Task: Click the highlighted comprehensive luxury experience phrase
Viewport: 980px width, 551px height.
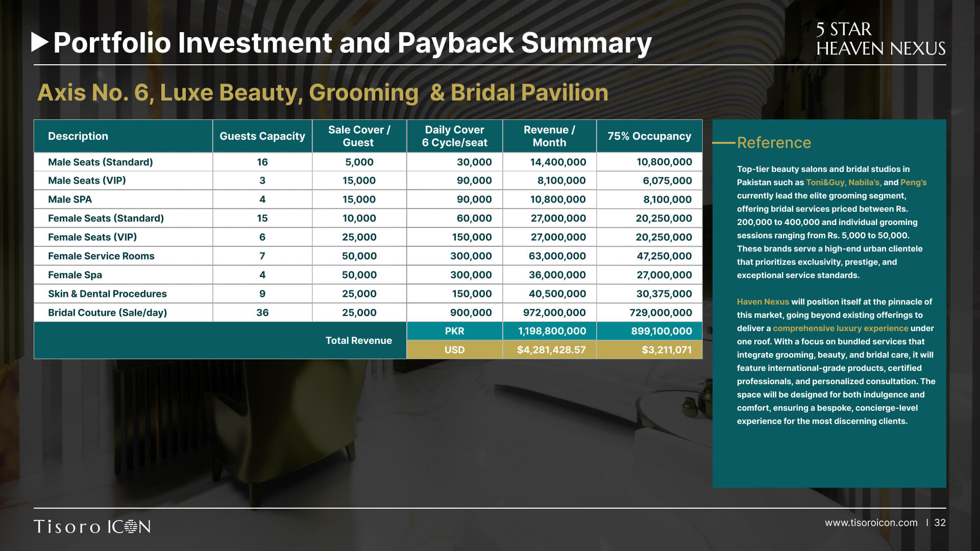Action: [x=840, y=329]
